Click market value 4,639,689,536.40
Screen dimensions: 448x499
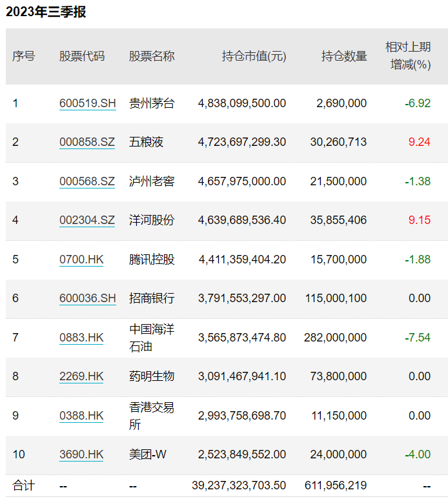pos(242,220)
